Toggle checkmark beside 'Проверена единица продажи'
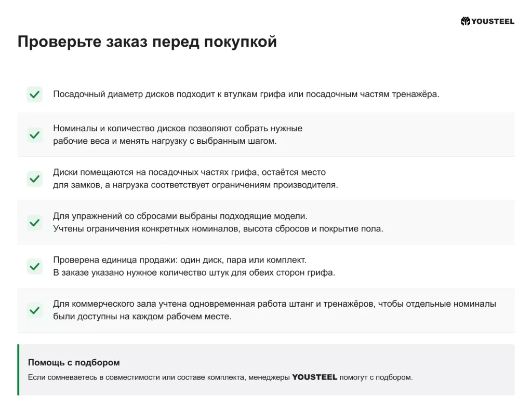 [x=35, y=266]
